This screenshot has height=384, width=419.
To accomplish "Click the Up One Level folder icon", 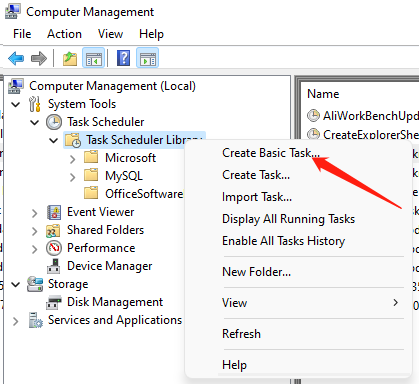I will (70, 59).
